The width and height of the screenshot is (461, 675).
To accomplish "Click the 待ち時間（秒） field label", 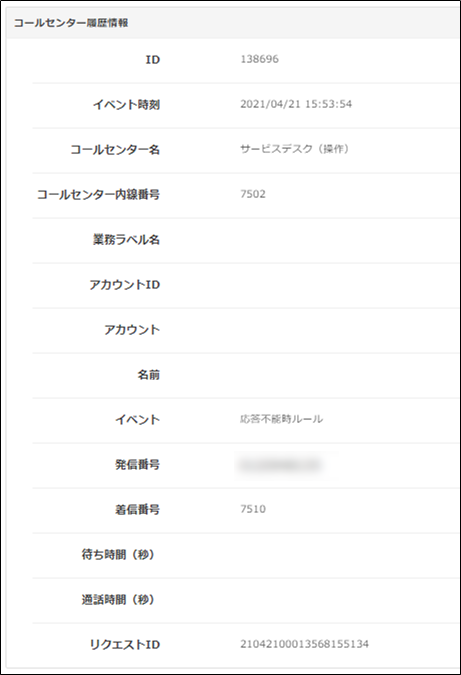I will coord(118,554).
